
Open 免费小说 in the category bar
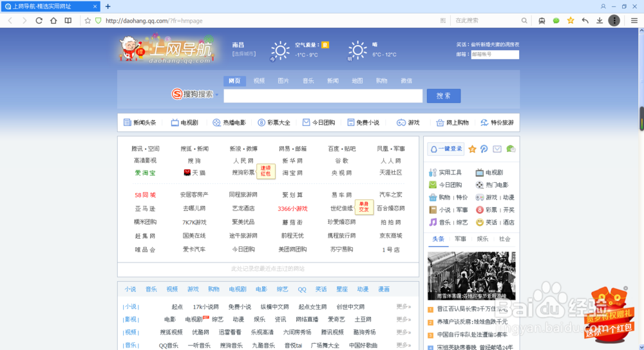(x=363, y=123)
